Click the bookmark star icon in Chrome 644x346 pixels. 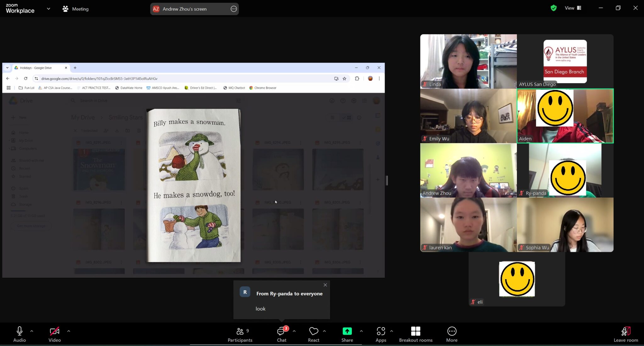[x=344, y=79]
